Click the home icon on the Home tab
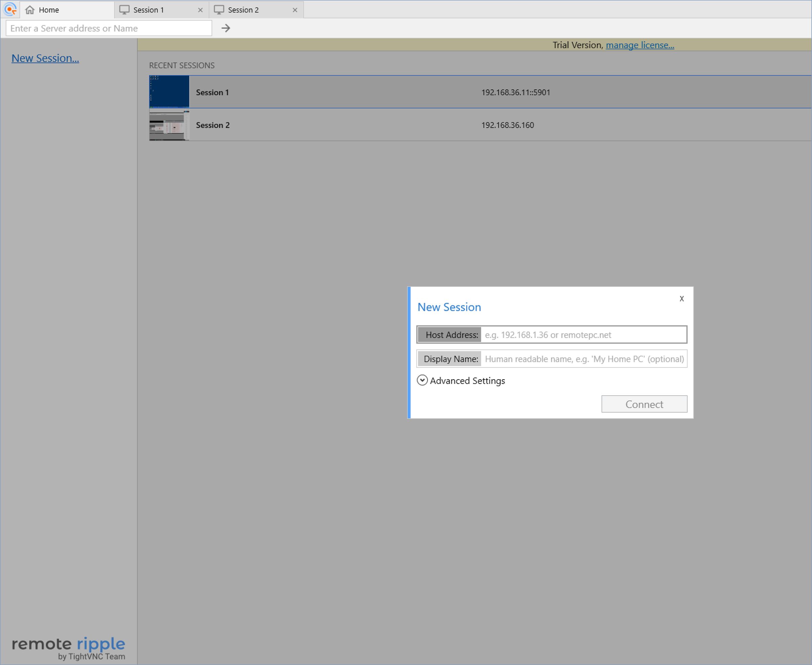 30,9
